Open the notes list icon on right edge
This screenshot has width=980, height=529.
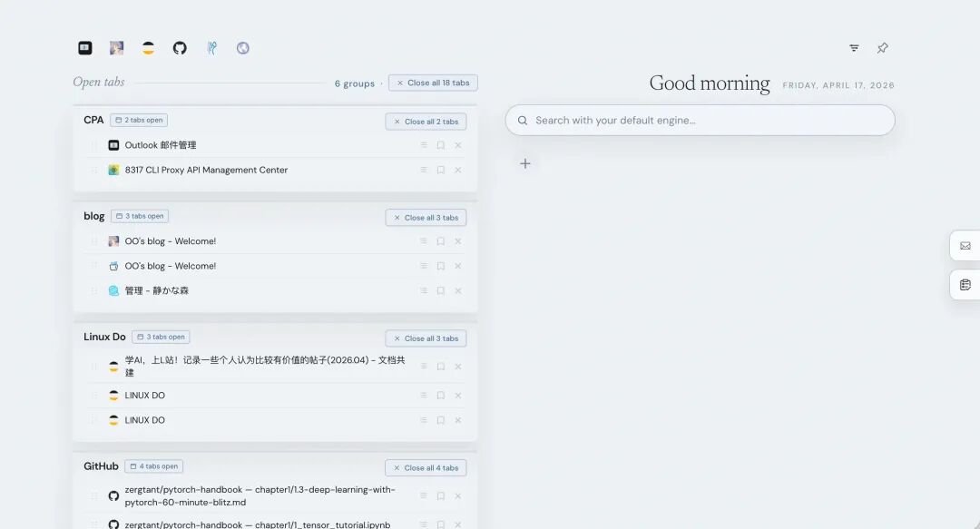pos(965,285)
